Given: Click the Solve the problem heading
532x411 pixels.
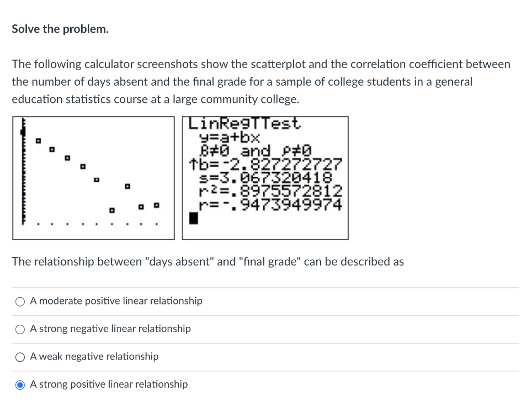Looking at the screenshot, I should coord(60,29).
